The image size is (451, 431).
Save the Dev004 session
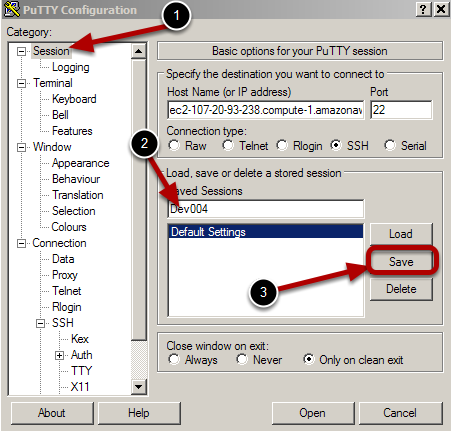click(x=401, y=261)
